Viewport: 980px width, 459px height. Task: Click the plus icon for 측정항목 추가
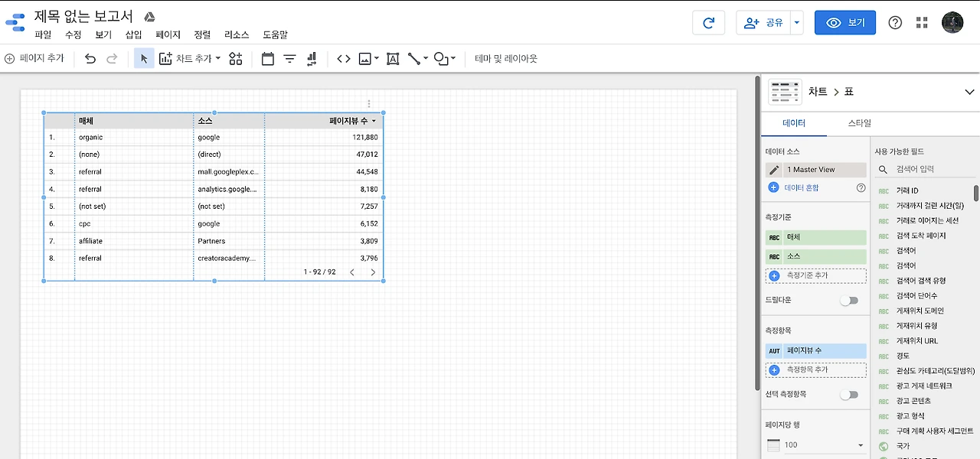coord(774,369)
